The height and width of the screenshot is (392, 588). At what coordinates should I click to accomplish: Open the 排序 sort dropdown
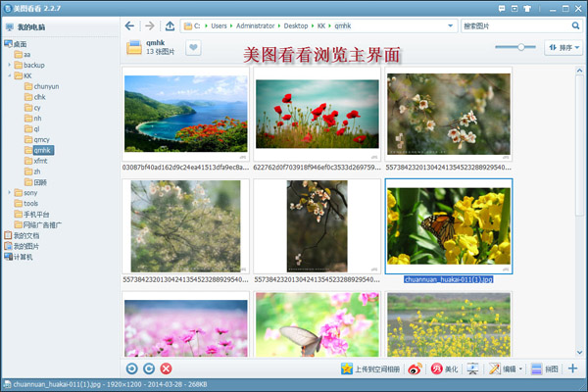click(x=563, y=48)
